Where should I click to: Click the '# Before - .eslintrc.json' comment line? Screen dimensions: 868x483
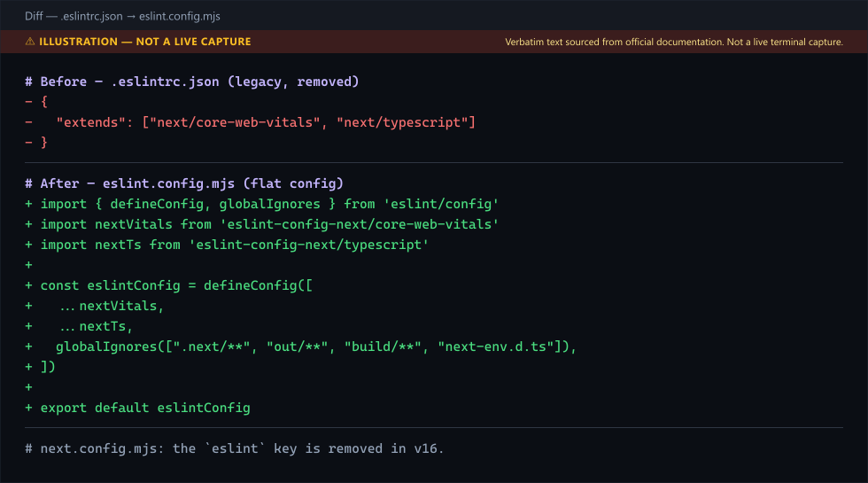click(192, 82)
